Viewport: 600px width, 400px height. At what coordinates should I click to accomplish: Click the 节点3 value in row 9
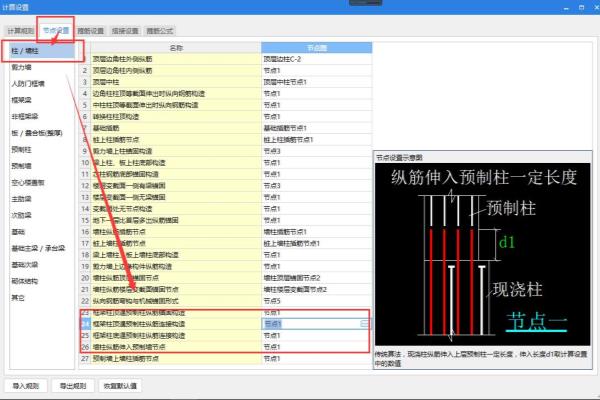(x=316, y=151)
